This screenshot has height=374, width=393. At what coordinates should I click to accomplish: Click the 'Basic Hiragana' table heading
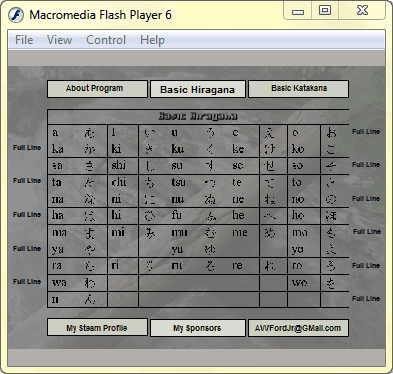pos(198,116)
